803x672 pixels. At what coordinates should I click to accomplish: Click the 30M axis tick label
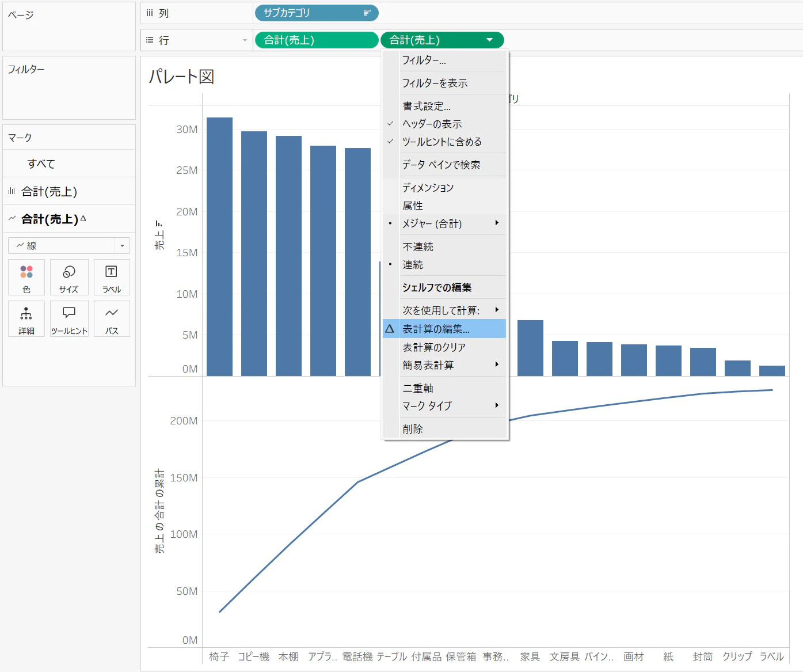(187, 129)
